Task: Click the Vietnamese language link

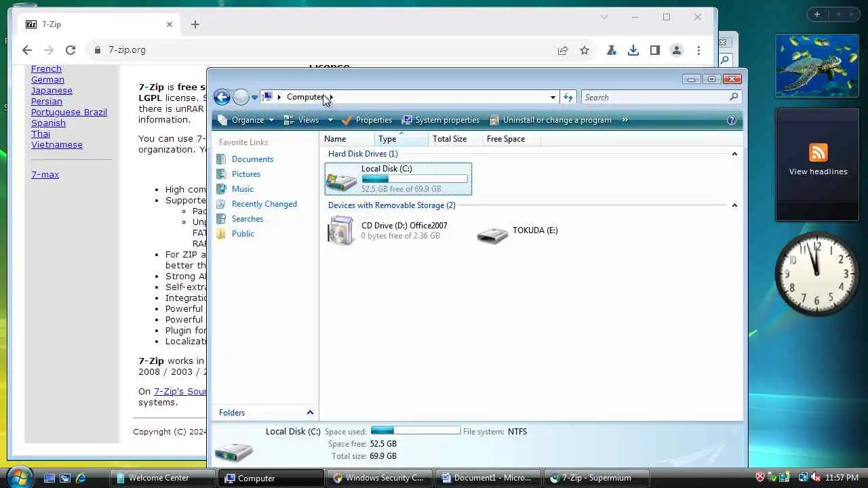Action: pyautogui.click(x=57, y=145)
